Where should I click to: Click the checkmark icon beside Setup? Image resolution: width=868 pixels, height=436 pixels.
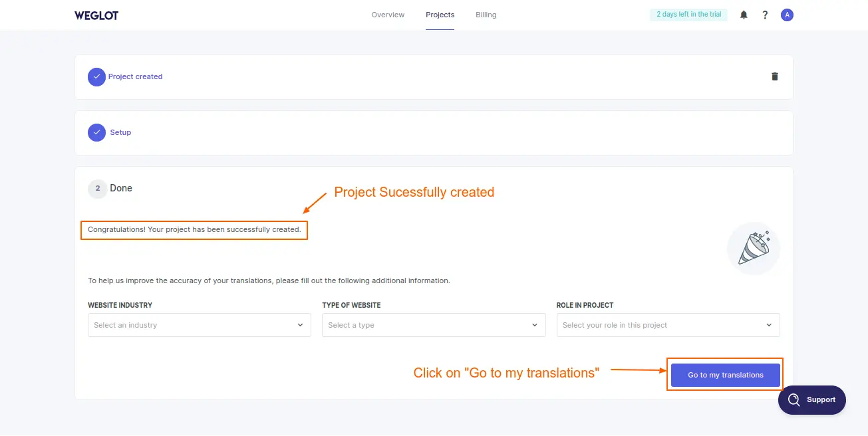tap(96, 132)
